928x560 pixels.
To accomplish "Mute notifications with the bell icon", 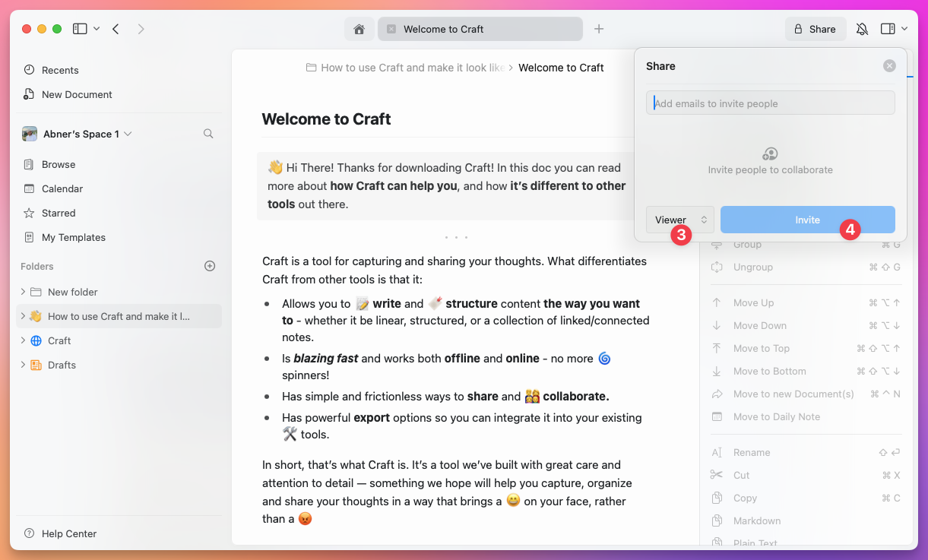I will coord(862,28).
